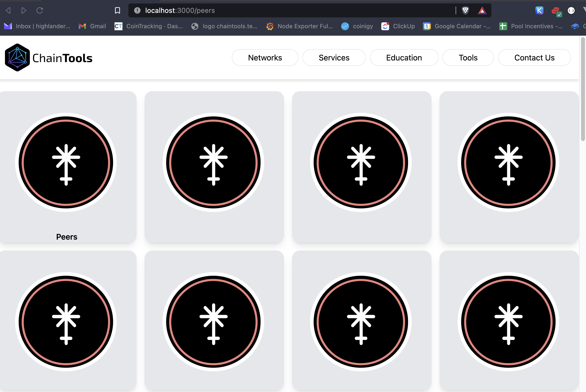Select the Peers network card
The width and height of the screenshot is (586, 392).
pyautogui.click(x=66, y=167)
